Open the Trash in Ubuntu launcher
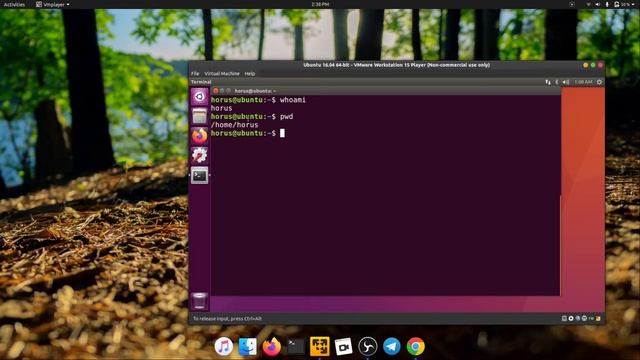640x360 pixels. [200, 301]
